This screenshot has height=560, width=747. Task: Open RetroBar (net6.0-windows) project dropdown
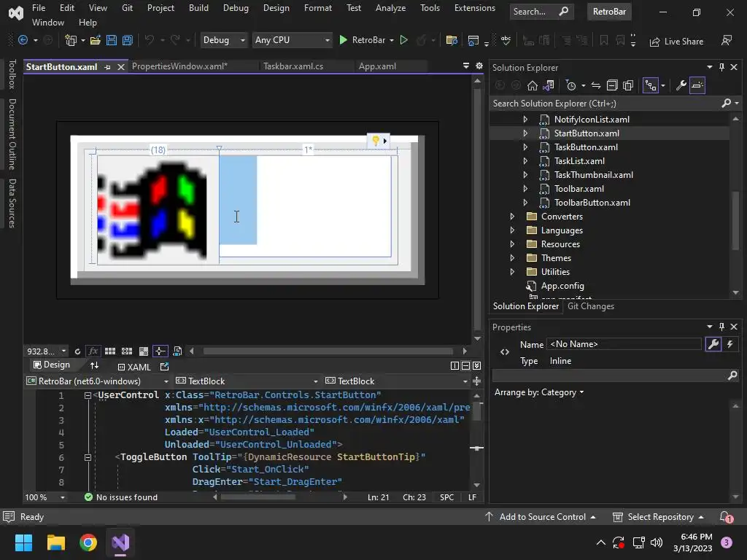pyautogui.click(x=97, y=381)
